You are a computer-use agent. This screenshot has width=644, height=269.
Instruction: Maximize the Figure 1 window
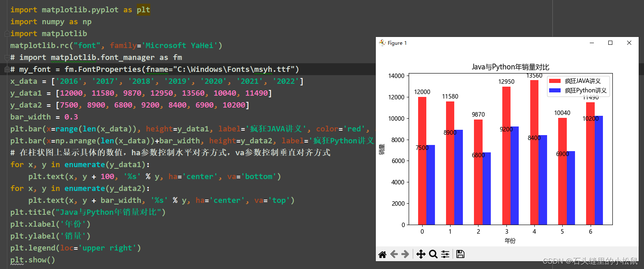click(610, 43)
